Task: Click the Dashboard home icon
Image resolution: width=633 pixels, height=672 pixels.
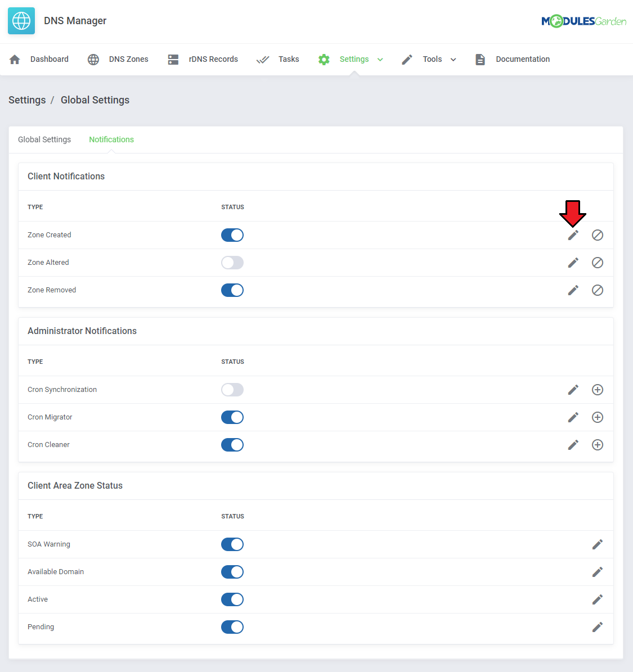Action: pos(15,60)
